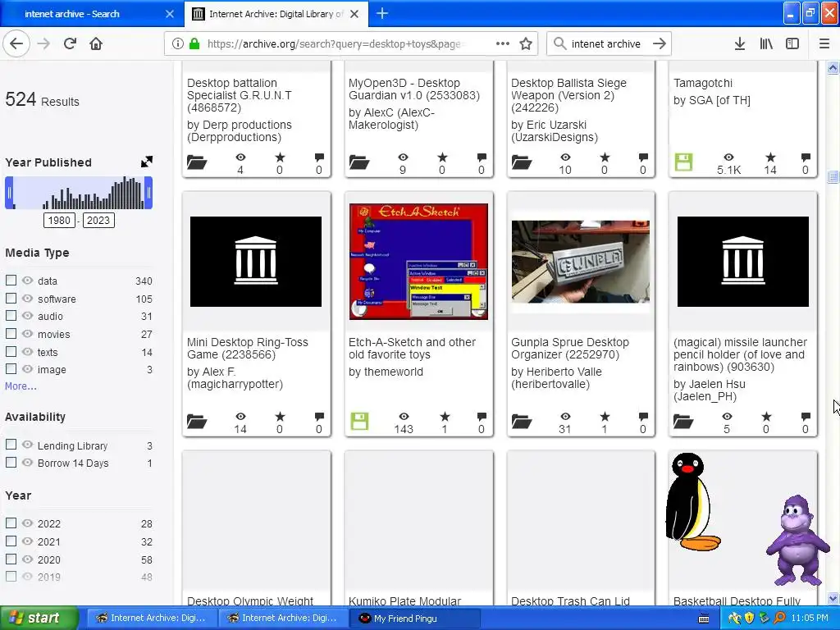Expand more media types with More link

21,386
